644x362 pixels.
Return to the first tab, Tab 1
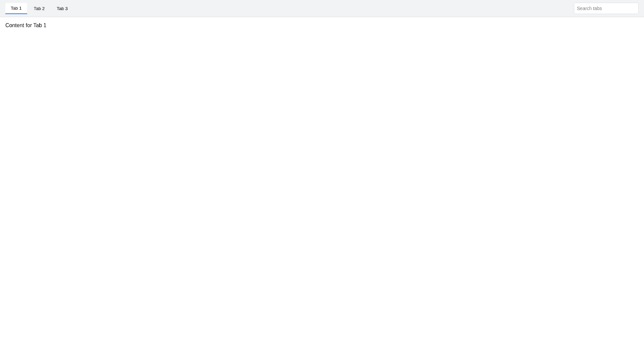click(16, 8)
